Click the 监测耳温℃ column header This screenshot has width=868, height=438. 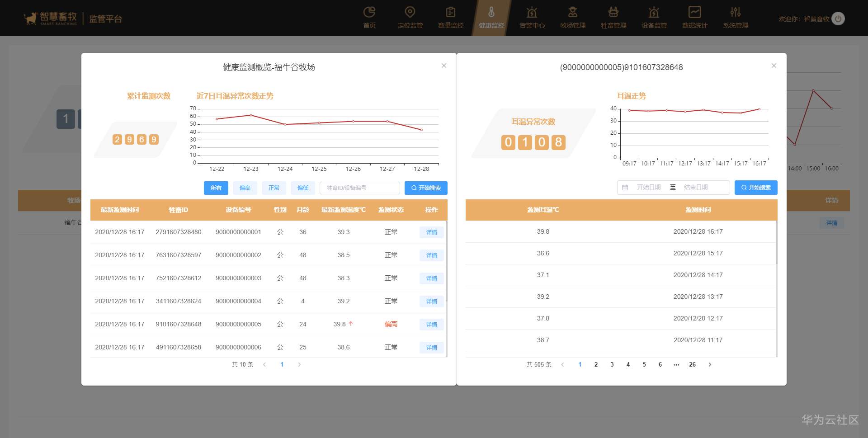coord(543,210)
